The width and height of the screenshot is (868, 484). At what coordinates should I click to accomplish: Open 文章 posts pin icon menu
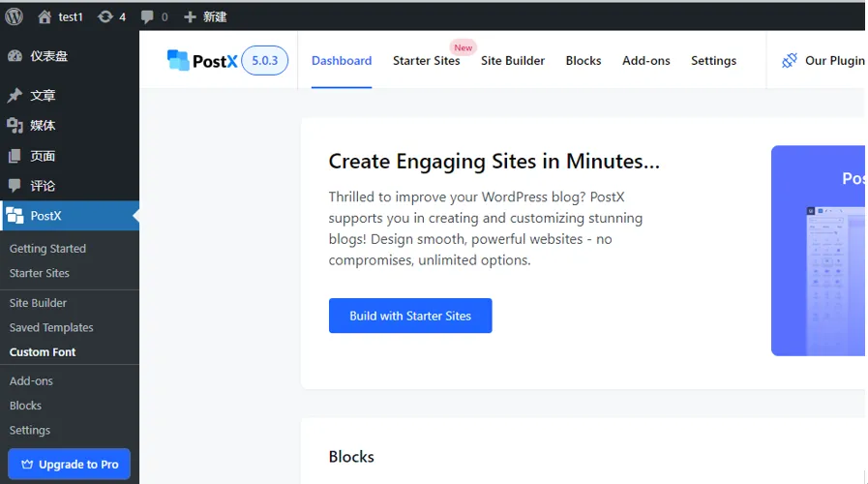[15, 96]
